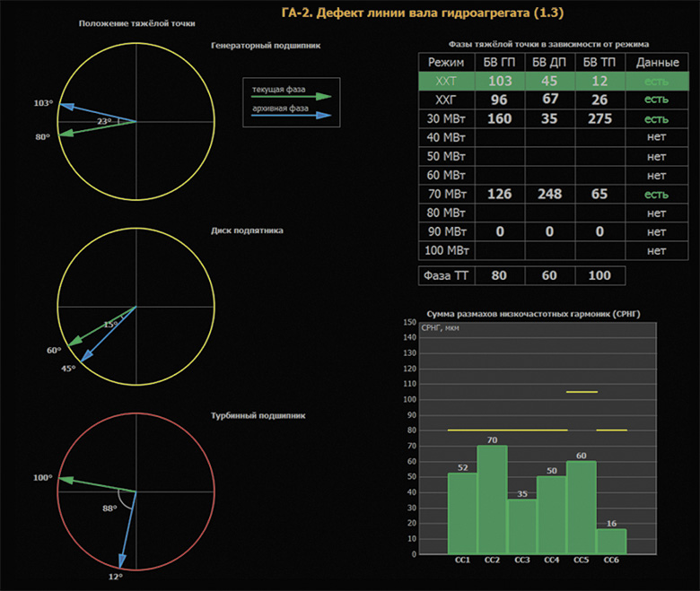Viewport: 700px width, 591px height.
Task: Click the нет status in the 100 МВт row
Action: [x=656, y=250]
